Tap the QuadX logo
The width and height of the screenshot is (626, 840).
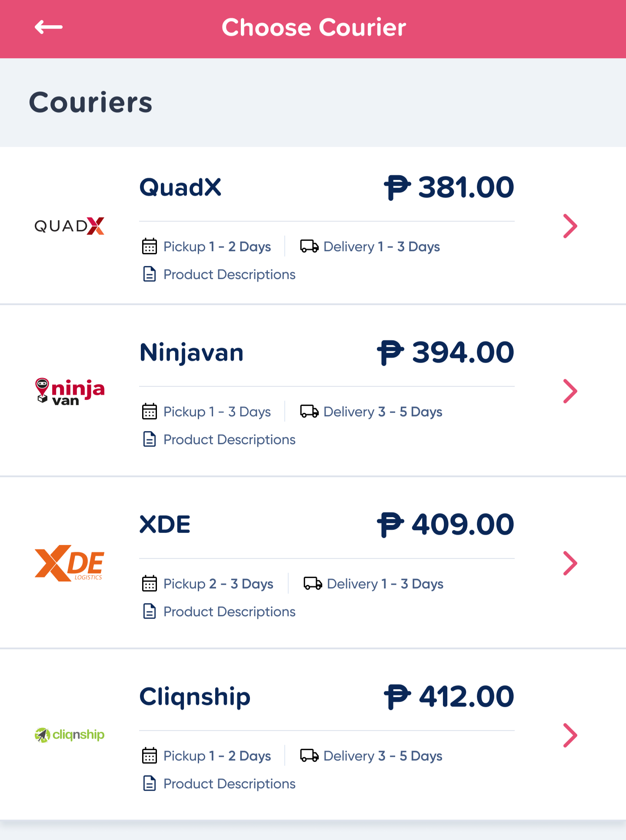click(x=70, y=226)
